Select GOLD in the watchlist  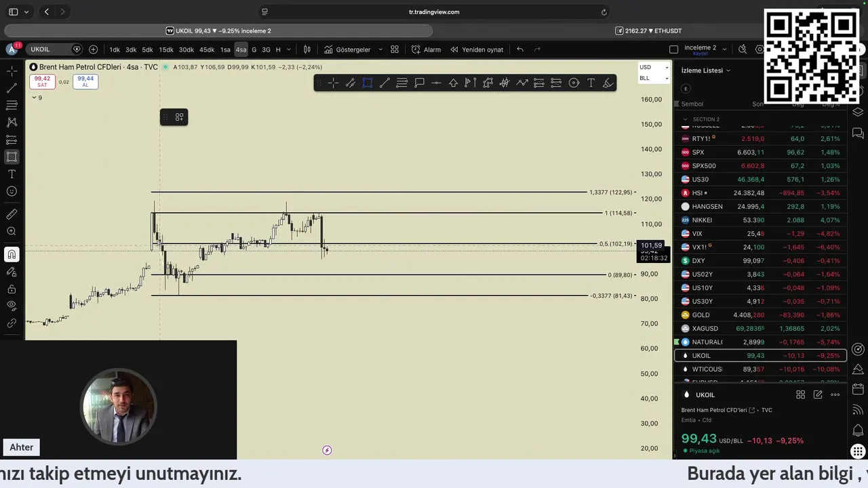tap(760, 315)
